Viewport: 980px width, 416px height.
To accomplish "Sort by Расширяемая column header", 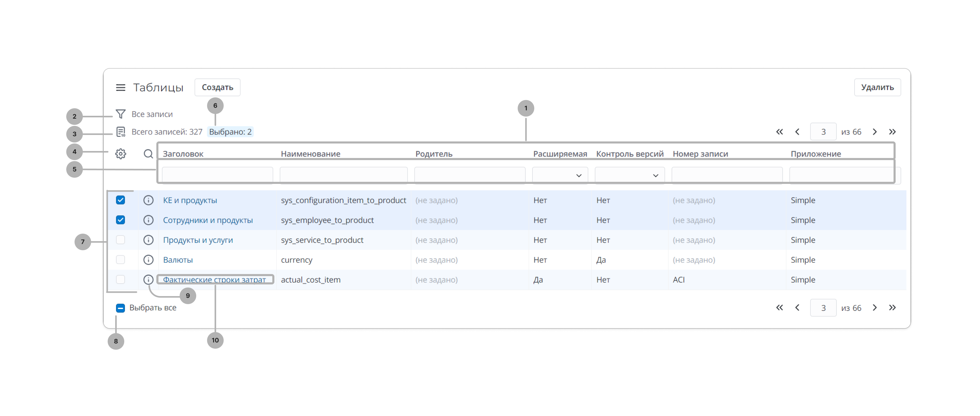I will [560, 154].
